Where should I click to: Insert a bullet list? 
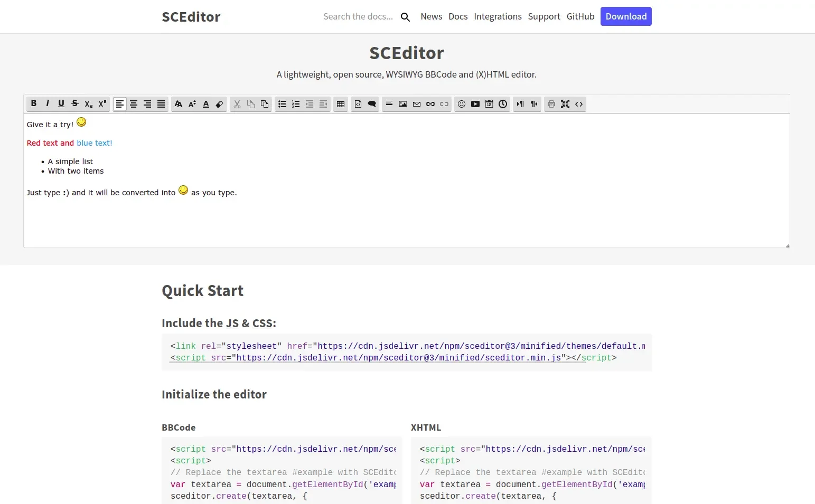point(282,104)
